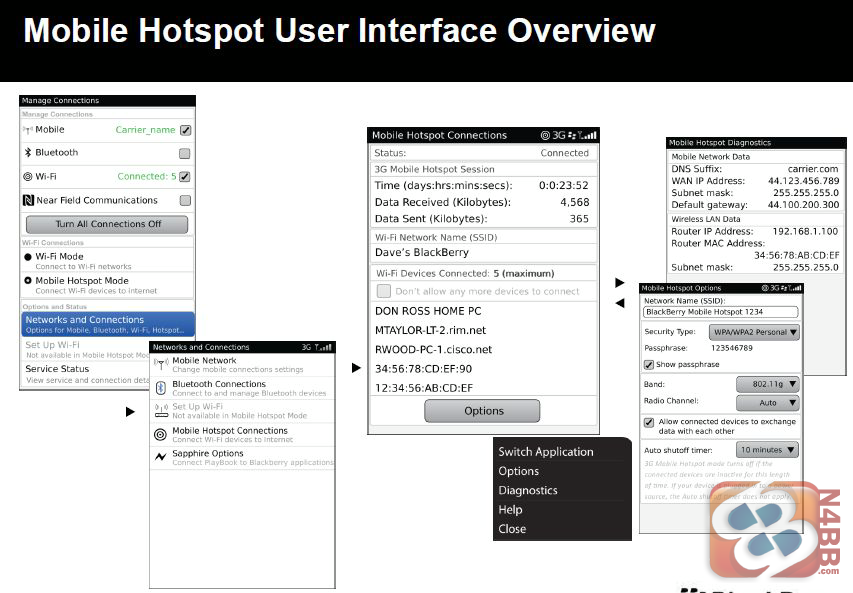Screen dimensions: 853x593
Task: Click the Bluetooth icon in Manage Connections
Action: coord(28,153)
